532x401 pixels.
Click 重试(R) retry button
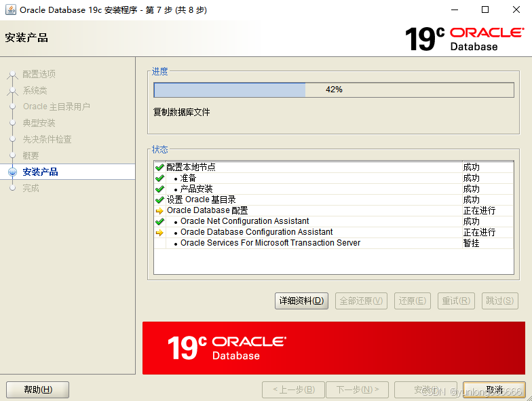point(456,301)
